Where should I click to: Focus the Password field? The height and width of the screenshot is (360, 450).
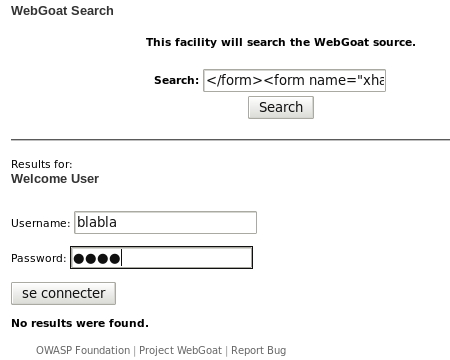tap(161, 258)
